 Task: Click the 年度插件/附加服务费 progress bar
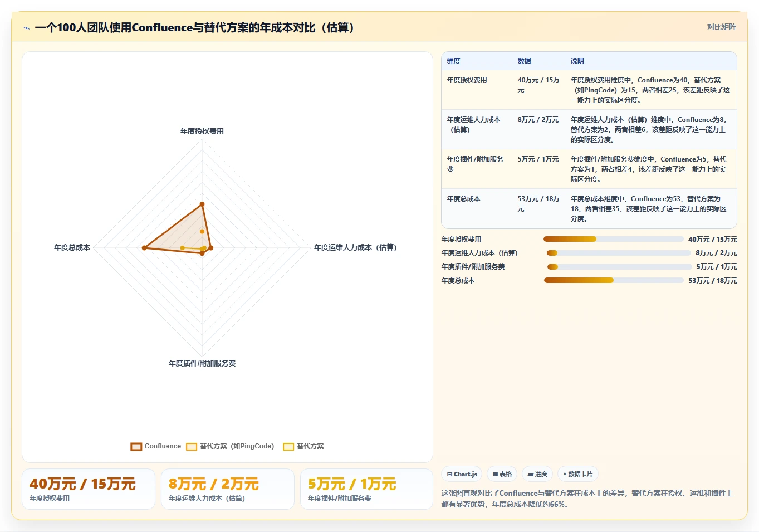pyautogui.click(x=619, y=267)
